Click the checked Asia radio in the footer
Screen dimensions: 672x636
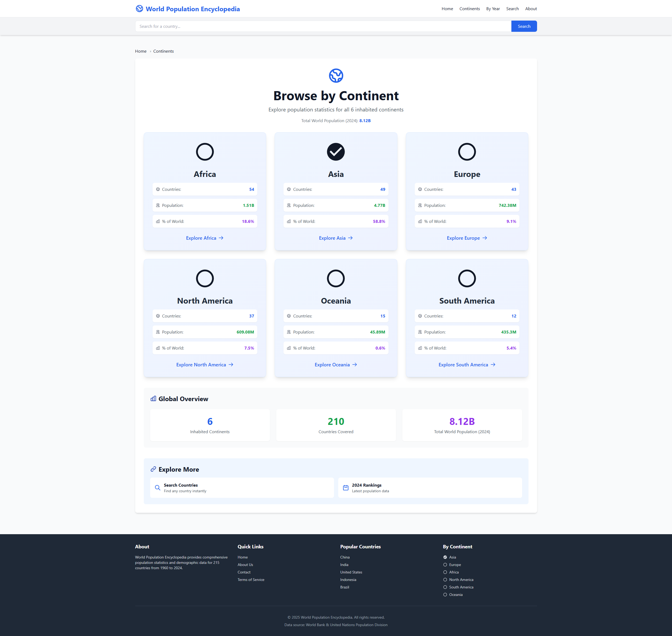point(445,557)
